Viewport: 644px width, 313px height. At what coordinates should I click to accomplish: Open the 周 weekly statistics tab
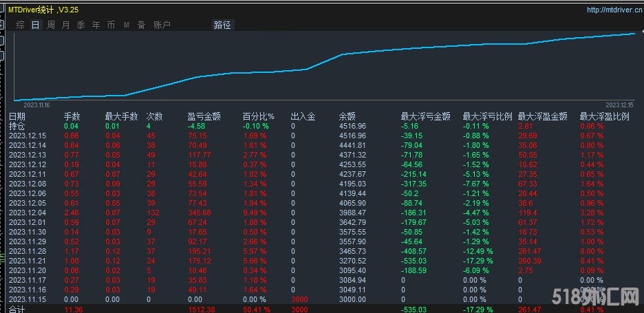(51, 25)
